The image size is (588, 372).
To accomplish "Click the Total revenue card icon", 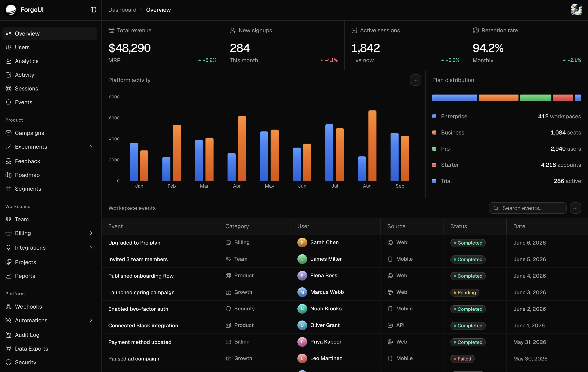I will [x=111, y=30].
